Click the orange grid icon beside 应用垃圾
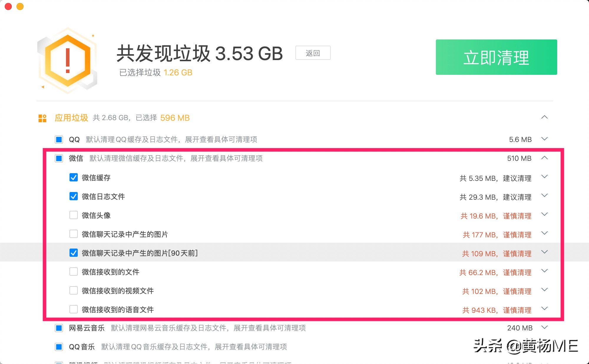The width and height of the screenshot is (589, 364). [42, 118]
